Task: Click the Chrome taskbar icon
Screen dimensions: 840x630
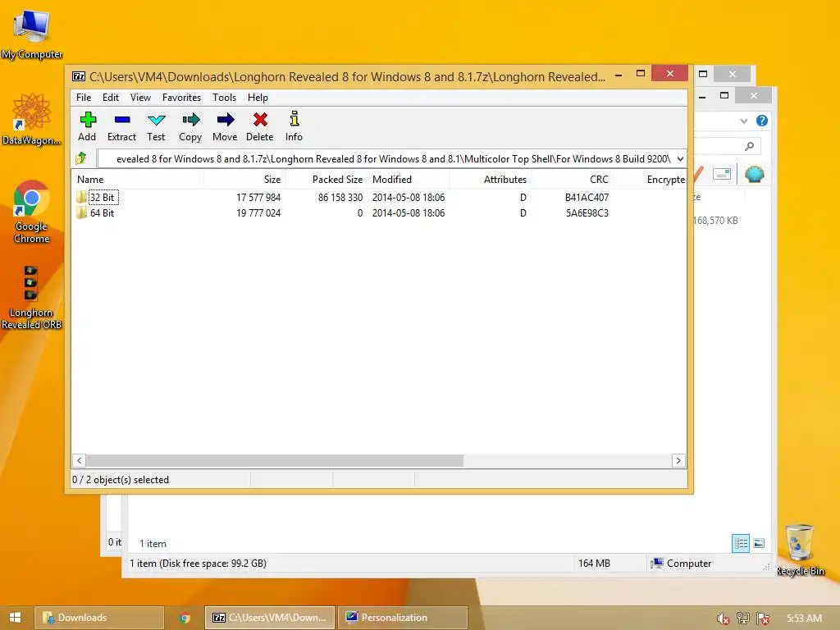Action: pos(185,618)
